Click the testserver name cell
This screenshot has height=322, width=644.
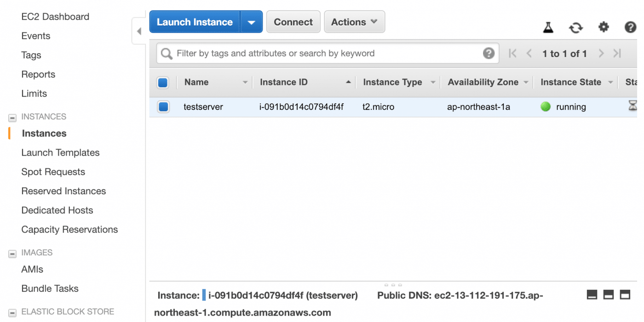point(203,107)
